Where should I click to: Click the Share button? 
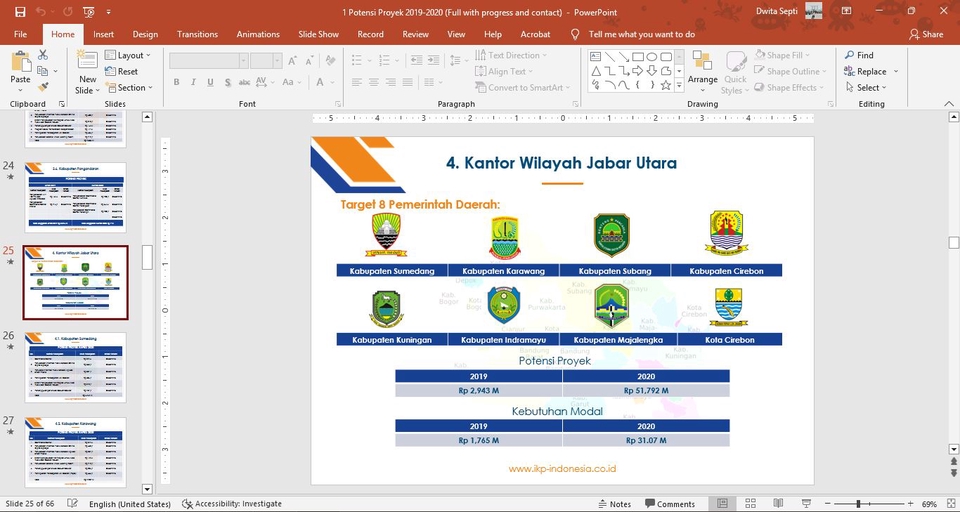coord(926,34)
